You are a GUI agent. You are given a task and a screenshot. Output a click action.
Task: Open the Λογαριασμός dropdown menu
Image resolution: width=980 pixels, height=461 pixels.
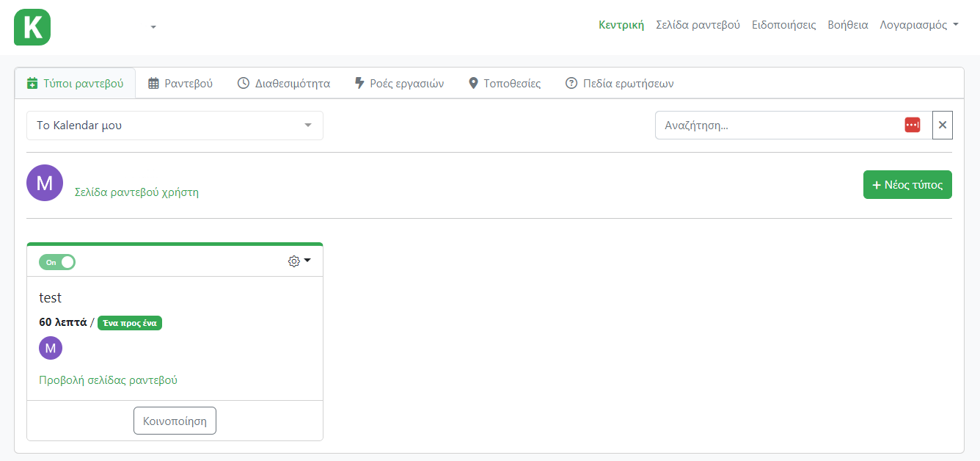click(x=919, y=24)
